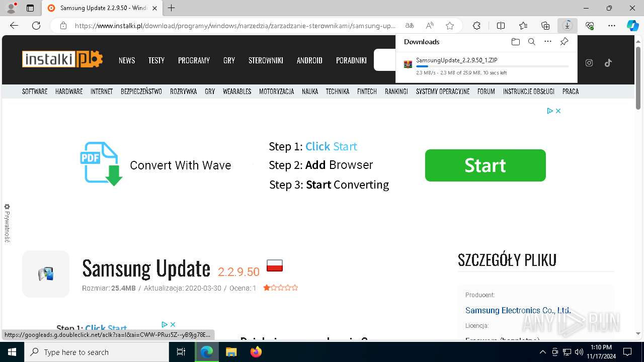Add this page to favorites star
644x362 pixels.
(450, 26)
